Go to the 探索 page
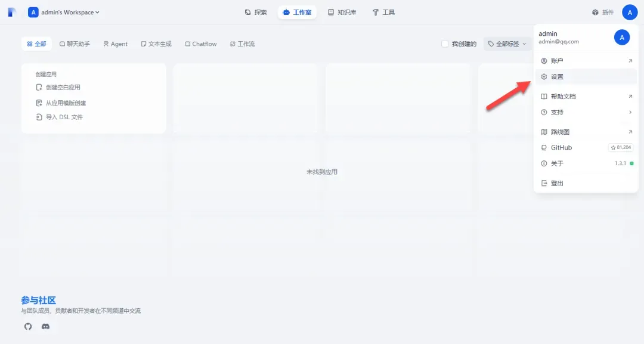 click(x=256, y=12)
